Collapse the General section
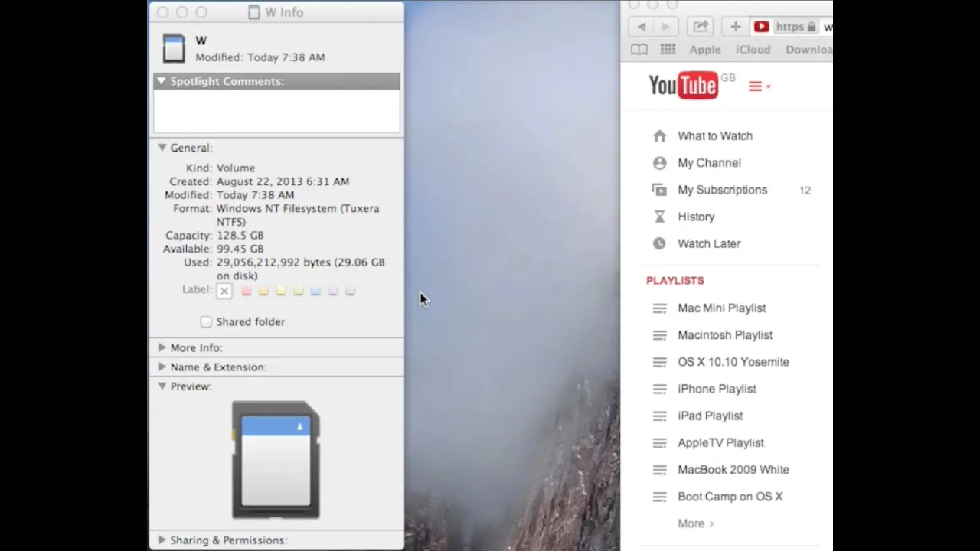This screenshot has height=551, width=980. pos(162,148)
